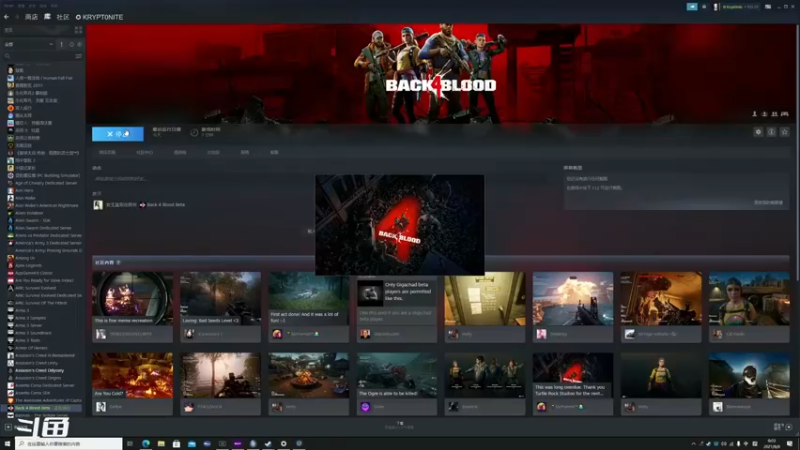Select PC Building Simulator in the library list
The height and width of the screenshot is (450, 800).
pos(44,176)
